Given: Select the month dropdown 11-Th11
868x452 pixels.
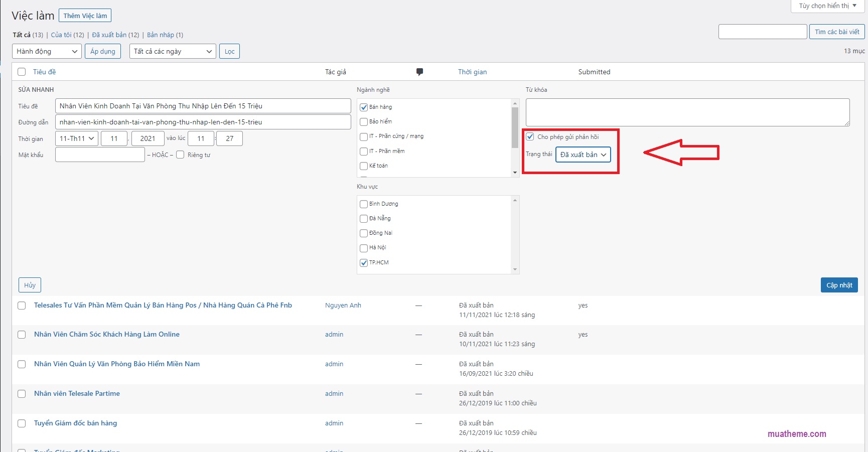Looking at the screenshot, I should [x=77, y=138].
